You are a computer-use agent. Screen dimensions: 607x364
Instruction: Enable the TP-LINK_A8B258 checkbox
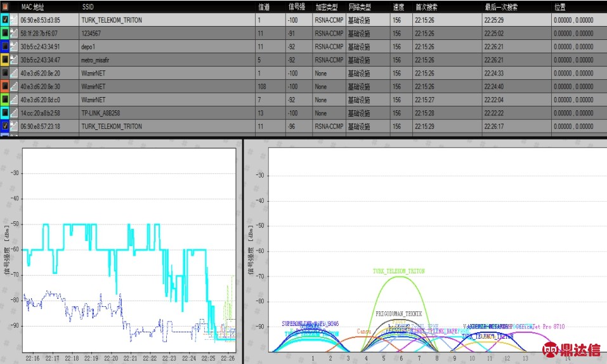(x=5, y=113)
